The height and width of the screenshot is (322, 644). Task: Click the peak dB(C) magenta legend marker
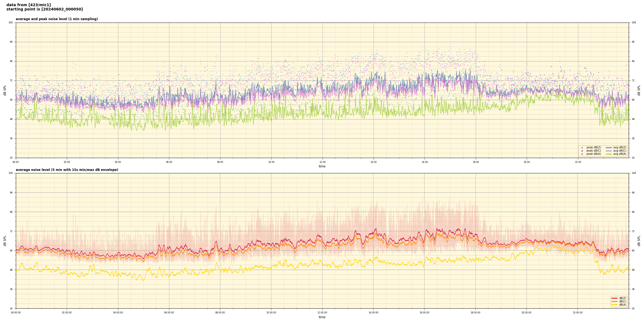point(582,151)
